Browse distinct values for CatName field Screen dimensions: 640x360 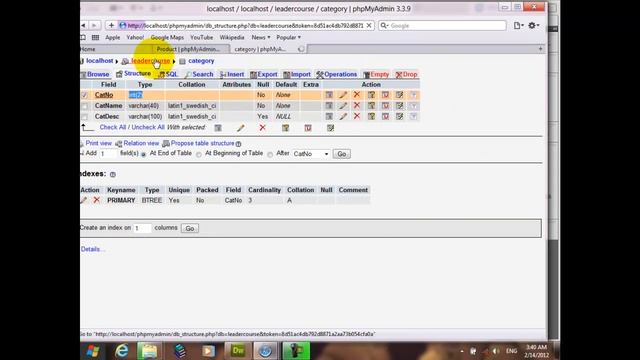[x=329, y=106]
